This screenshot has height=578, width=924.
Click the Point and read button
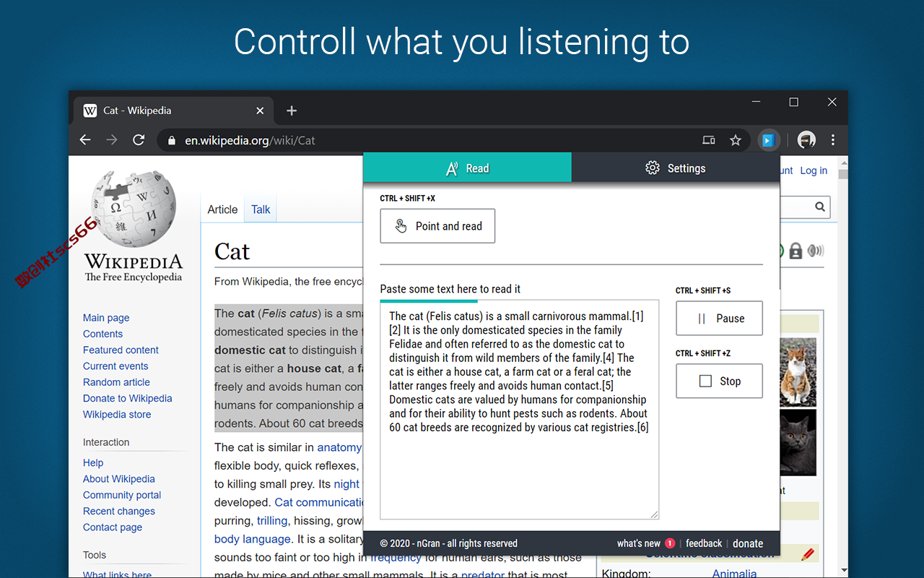[437, 226]
